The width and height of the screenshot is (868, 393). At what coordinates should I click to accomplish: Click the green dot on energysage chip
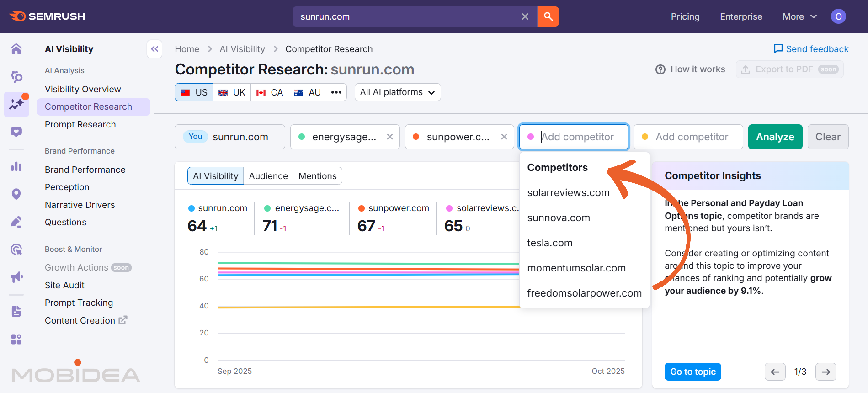(302, 137)
